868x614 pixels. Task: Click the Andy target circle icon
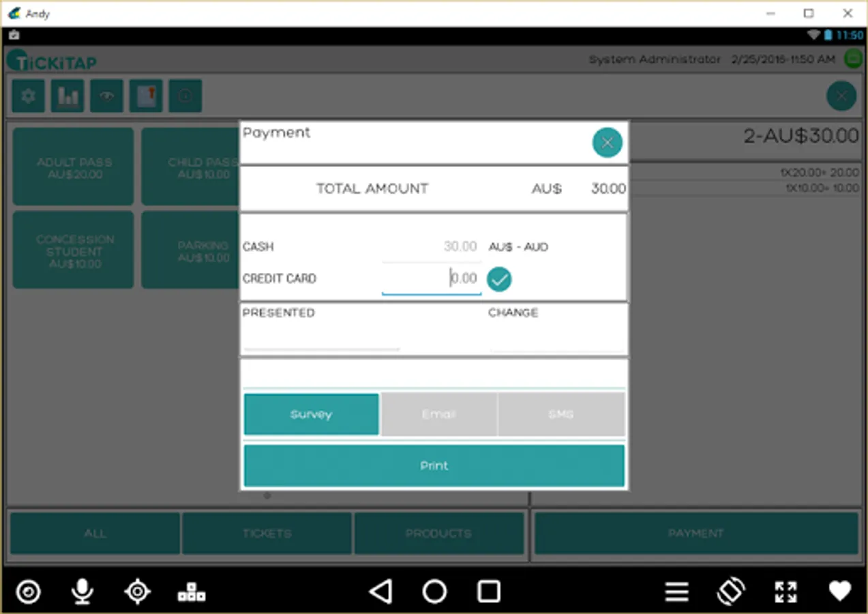(28, 591)
